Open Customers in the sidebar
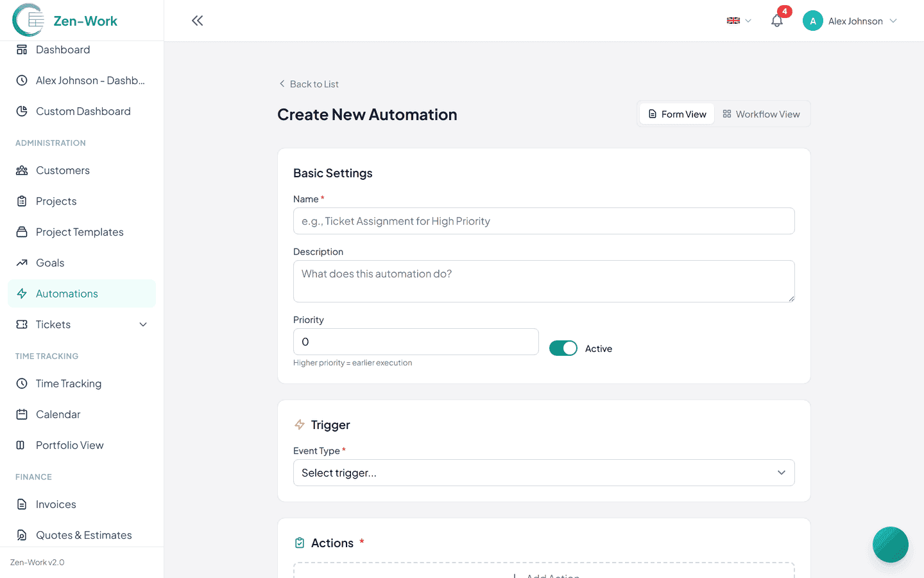Image resolution: width=924 pixels, height=578 pixels. click(81, 170)
